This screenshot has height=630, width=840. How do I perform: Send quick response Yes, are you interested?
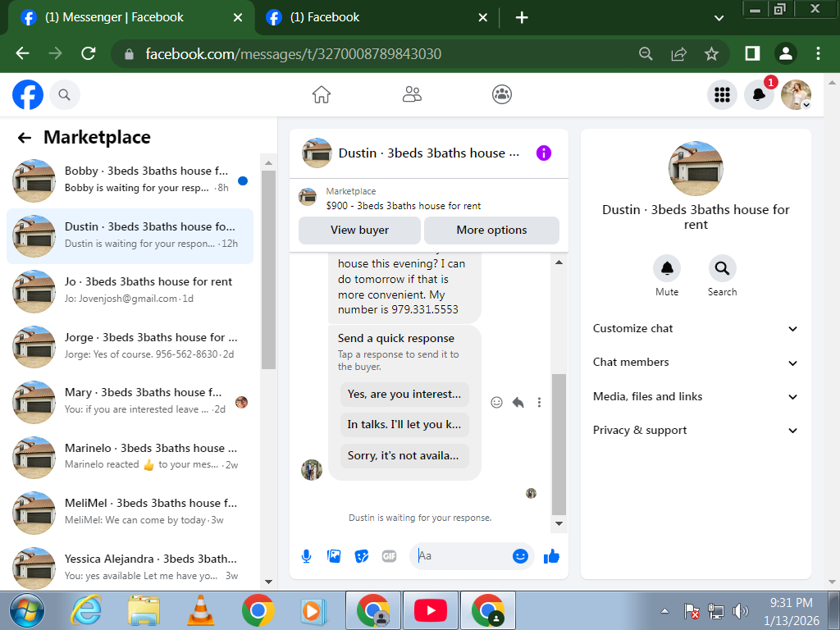pos(404,395)
